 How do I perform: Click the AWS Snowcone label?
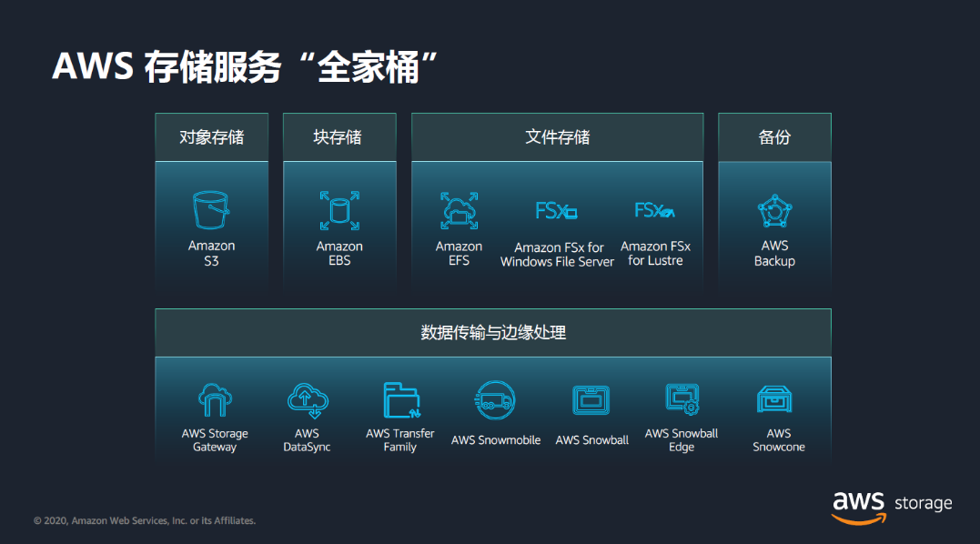[779, 439]
